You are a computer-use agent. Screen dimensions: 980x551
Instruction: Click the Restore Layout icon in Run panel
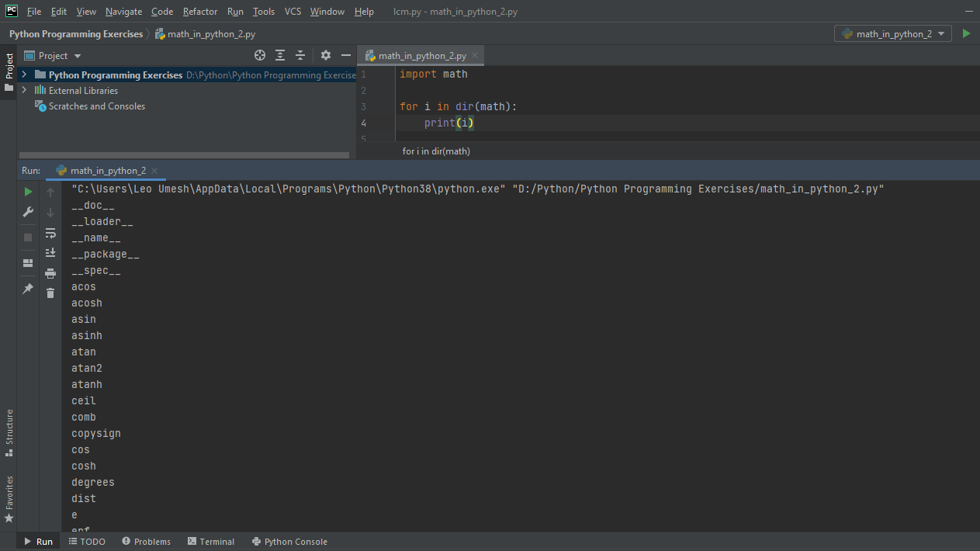pos(28,263)
